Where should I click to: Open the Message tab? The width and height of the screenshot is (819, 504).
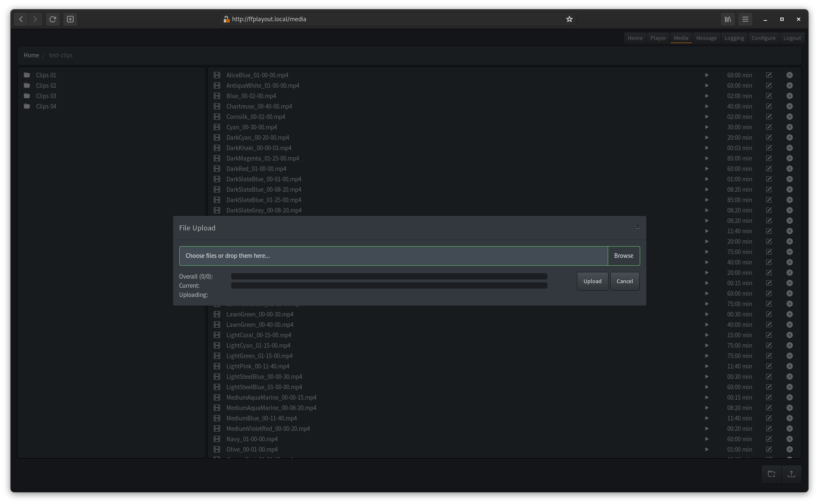coord(706,38)
